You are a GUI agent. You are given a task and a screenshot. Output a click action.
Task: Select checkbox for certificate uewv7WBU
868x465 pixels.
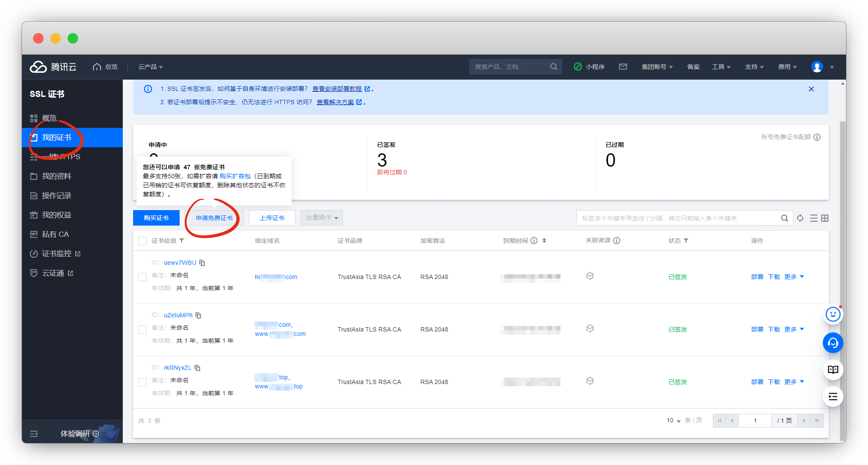click(142, 277)
